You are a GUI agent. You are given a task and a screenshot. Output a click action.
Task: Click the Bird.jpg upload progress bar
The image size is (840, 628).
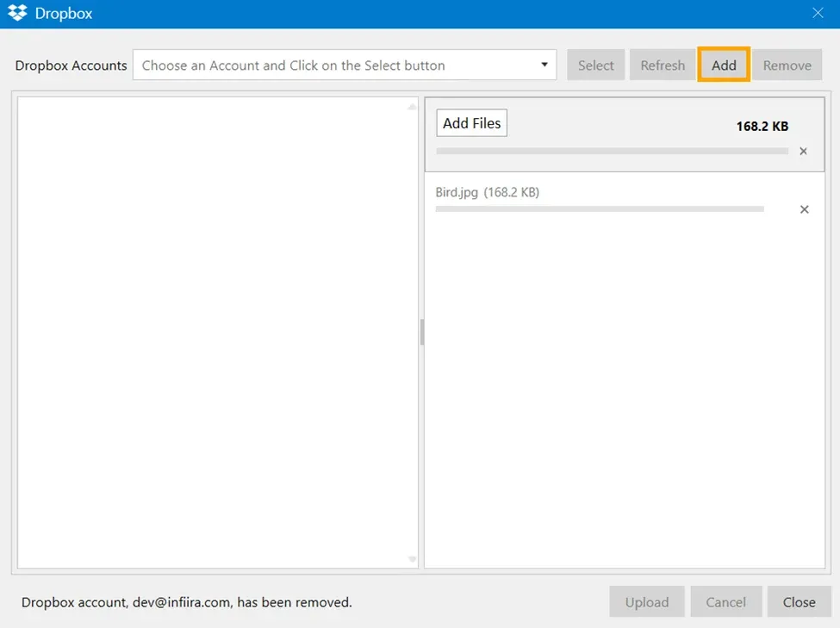point(600,209)
